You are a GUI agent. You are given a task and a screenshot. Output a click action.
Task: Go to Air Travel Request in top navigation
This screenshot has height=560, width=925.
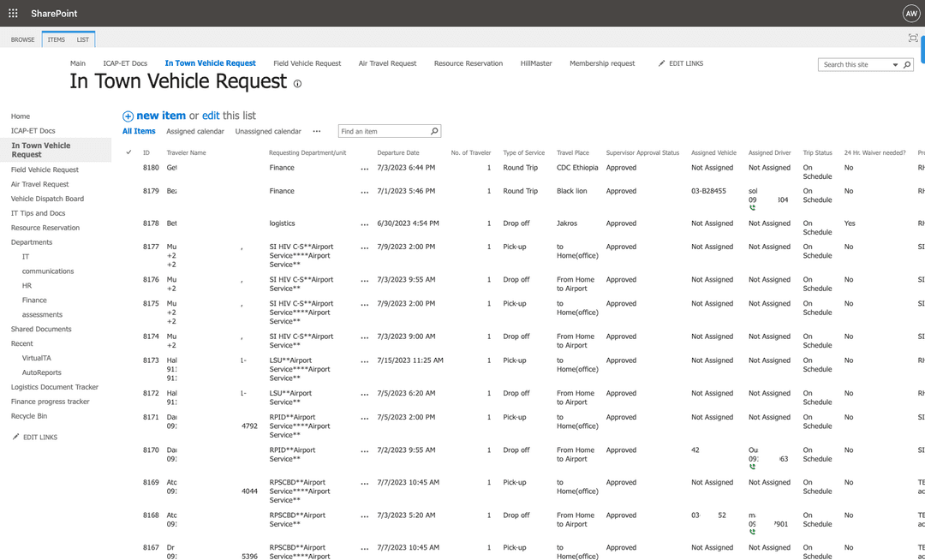pos(387,63)
